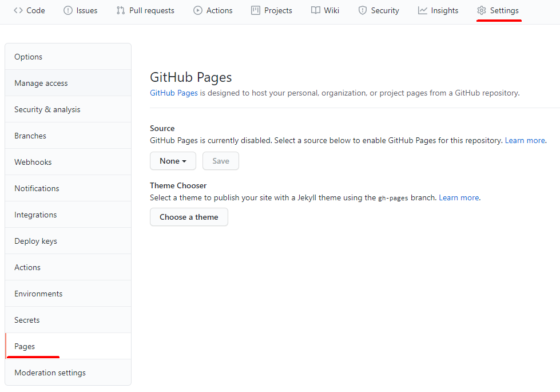The image size is (560, 392).
Task: Open the None source dropdown
Action: pos(173,161)
